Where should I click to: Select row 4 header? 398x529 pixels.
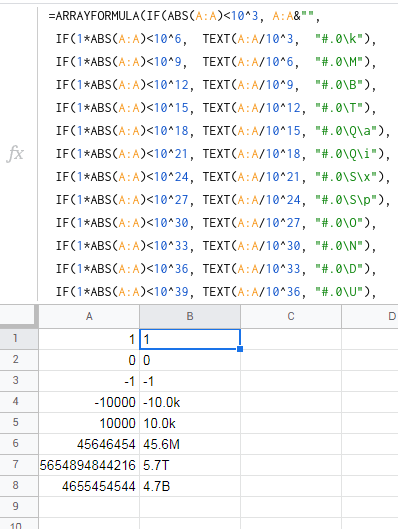click(16, 401)
